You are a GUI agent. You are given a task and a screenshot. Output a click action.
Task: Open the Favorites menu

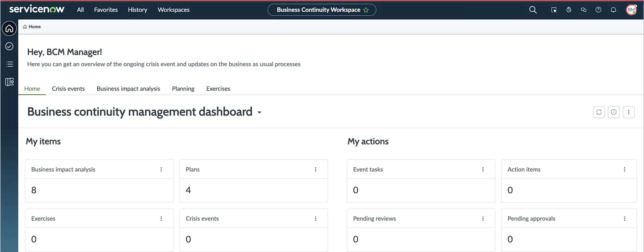(106, 10)
